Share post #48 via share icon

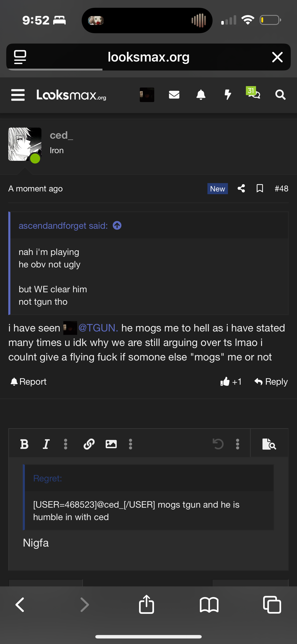[241, 188]
